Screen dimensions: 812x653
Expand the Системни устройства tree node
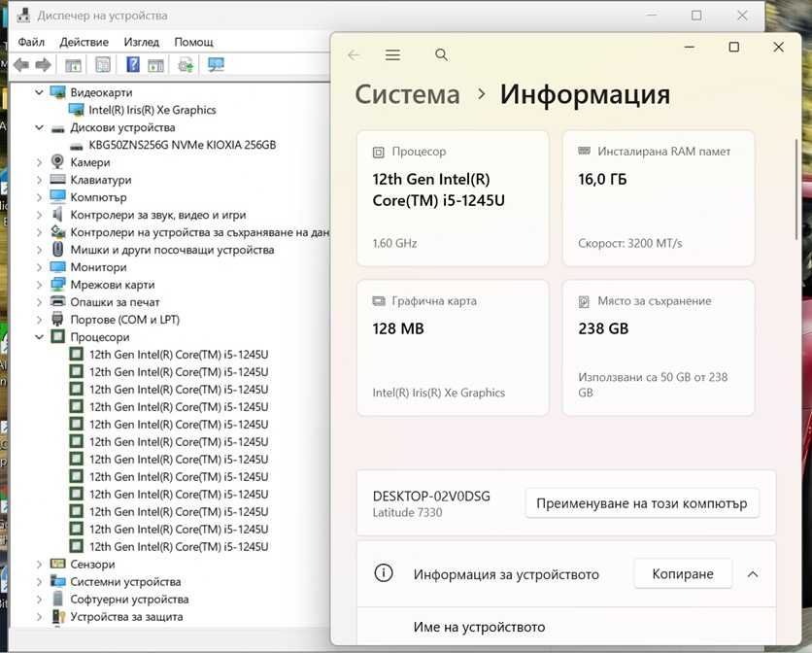tap(39, 582)
